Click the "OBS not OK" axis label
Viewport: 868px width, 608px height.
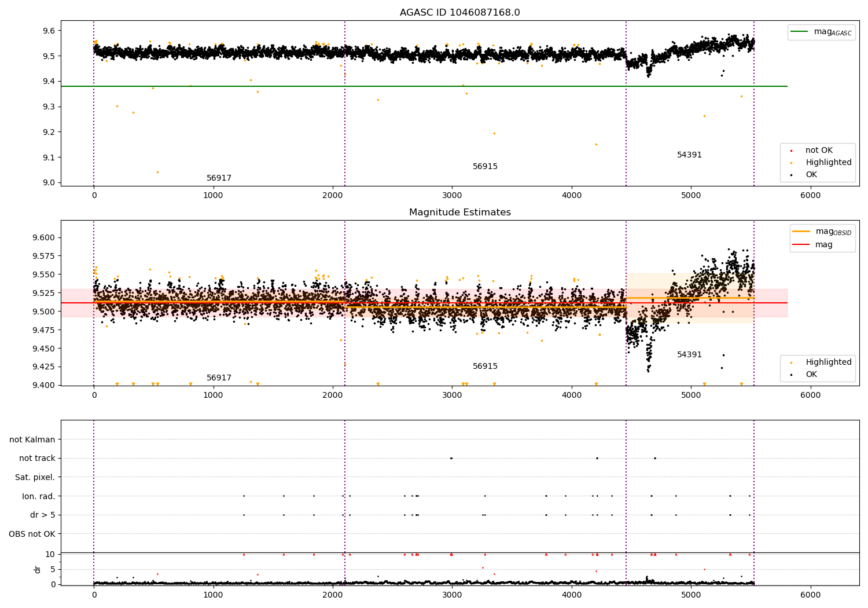pyautogui.click(x=32, y=534)
